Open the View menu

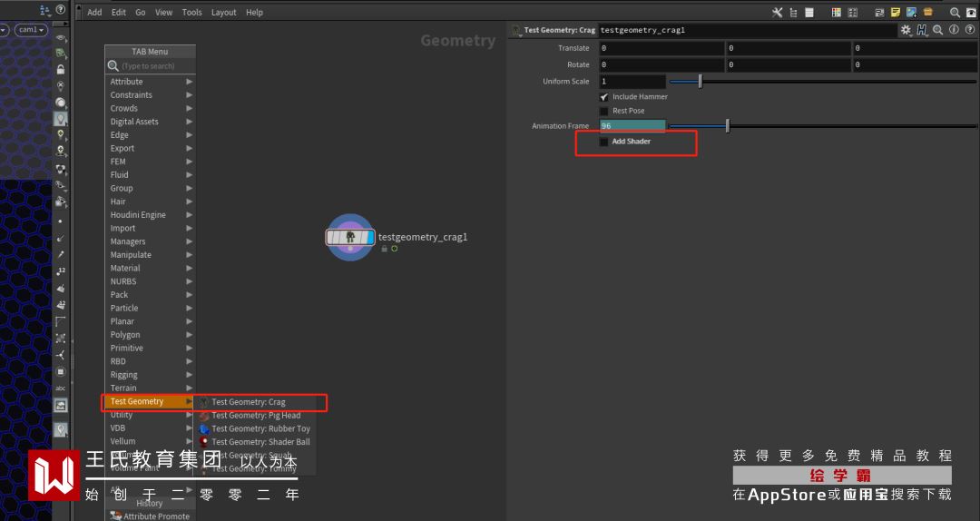point(163,12)
